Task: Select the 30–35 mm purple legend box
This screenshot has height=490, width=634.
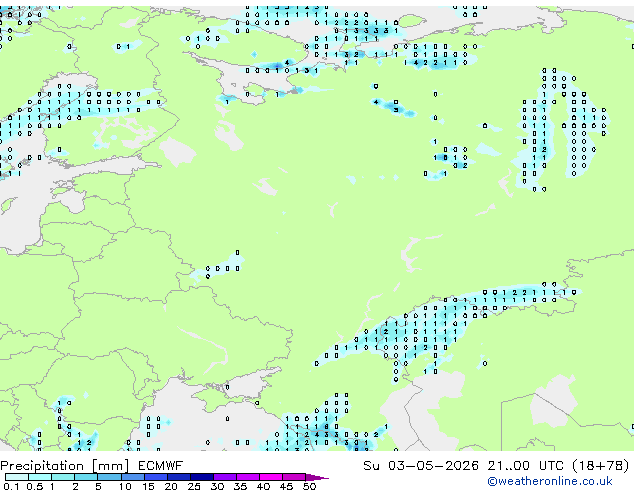Action: [225, 477]
